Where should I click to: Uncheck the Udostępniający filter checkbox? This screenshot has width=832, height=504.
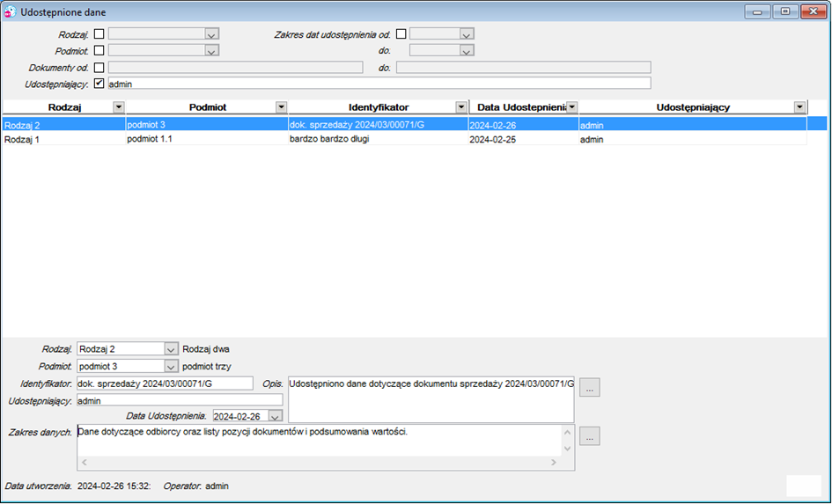(99, 84)
